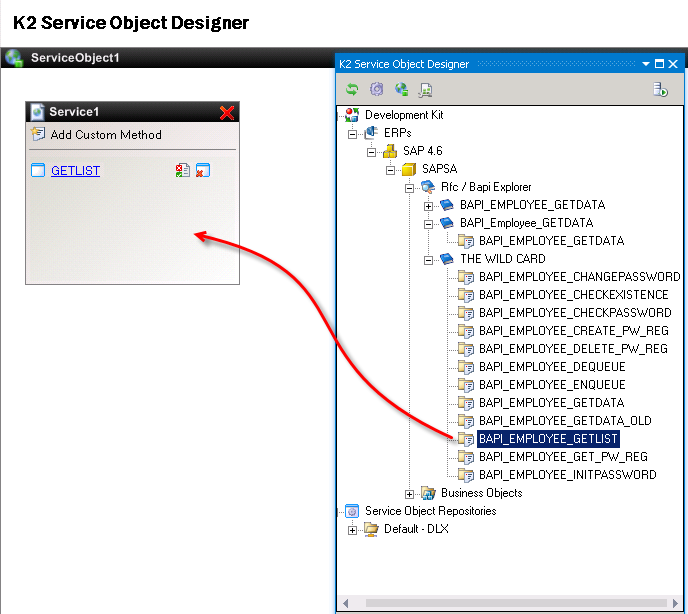This screenshot has width=688, height=614.
Task: Select BAPI_EMPLOYEE_DEQUEUE
Action: pyautogui.click(x=552, y=367)
